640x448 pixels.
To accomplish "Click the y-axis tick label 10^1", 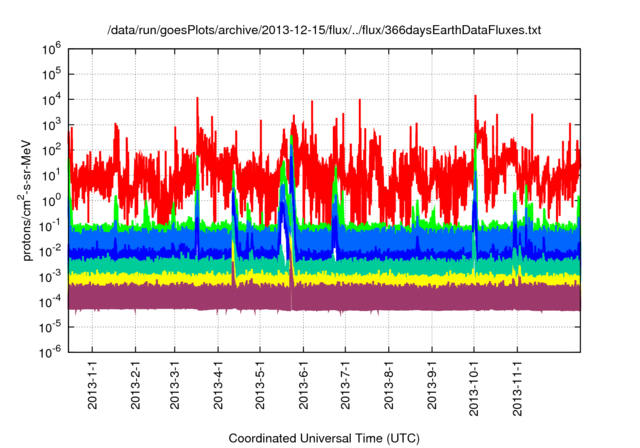I will tap(51, 175).
